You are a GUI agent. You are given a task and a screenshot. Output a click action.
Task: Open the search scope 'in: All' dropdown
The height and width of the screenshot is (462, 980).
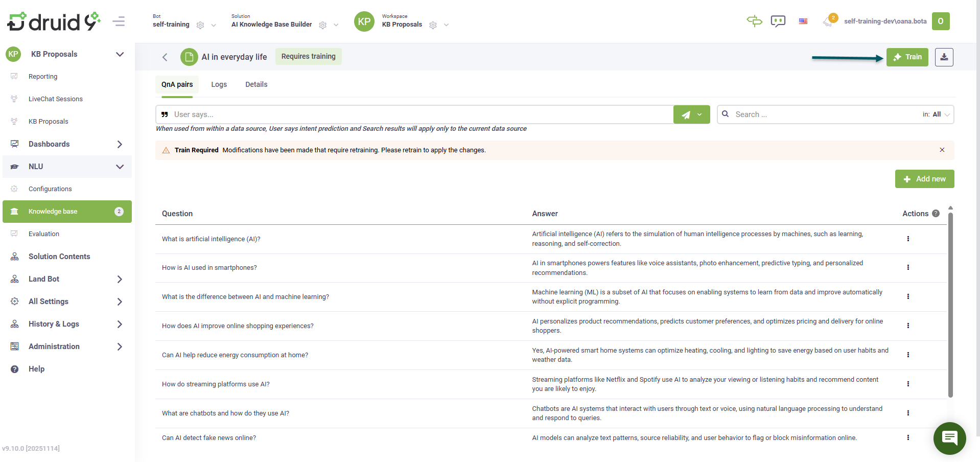[937, 114]
